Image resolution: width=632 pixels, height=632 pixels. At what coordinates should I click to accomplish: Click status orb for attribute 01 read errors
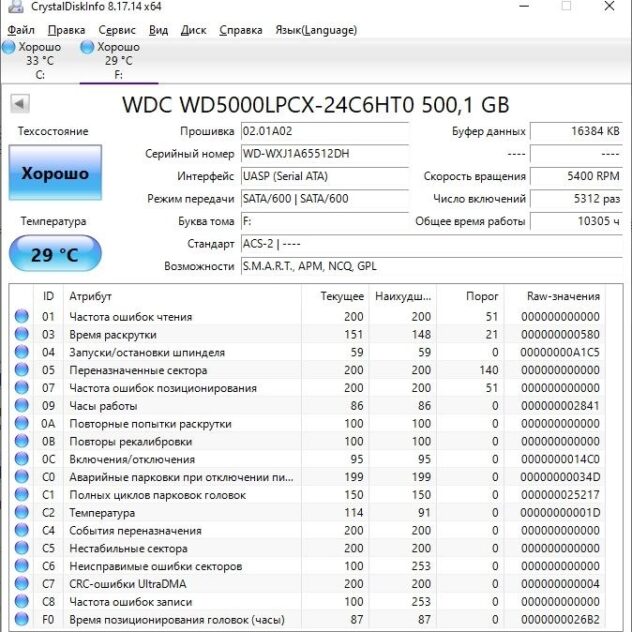[x=22, y=317]
